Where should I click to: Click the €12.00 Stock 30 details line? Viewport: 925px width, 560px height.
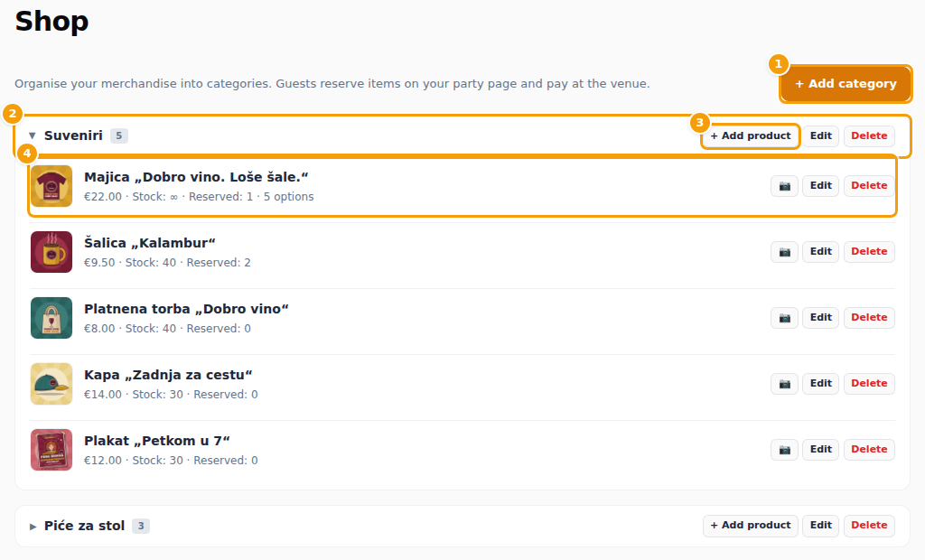[x=171, y=461]
